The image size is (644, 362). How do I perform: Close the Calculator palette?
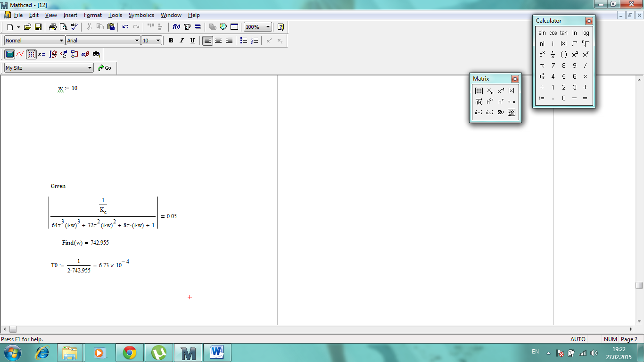click(588, 21)
